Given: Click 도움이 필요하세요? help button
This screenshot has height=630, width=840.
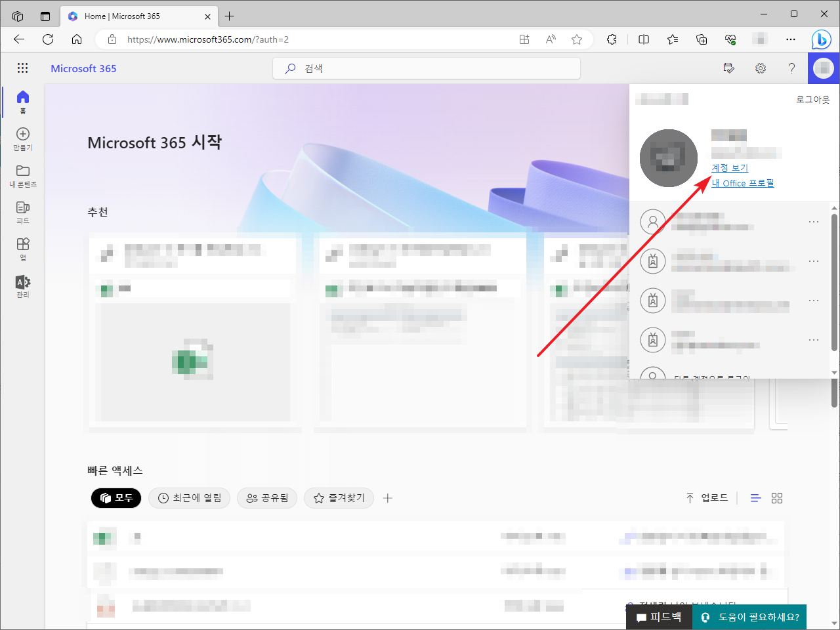Looking at the screenshot, I should [x=749, y=618].
